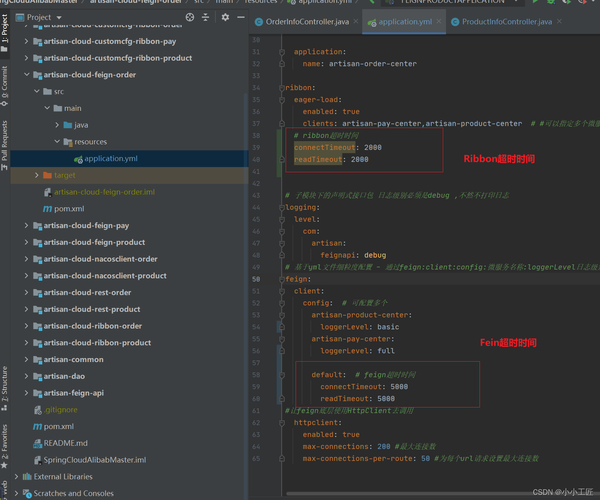Viewport: 600px width, 500px height.
Task: Switch to OrderInfoController.java tab
Action: point(308,22)
